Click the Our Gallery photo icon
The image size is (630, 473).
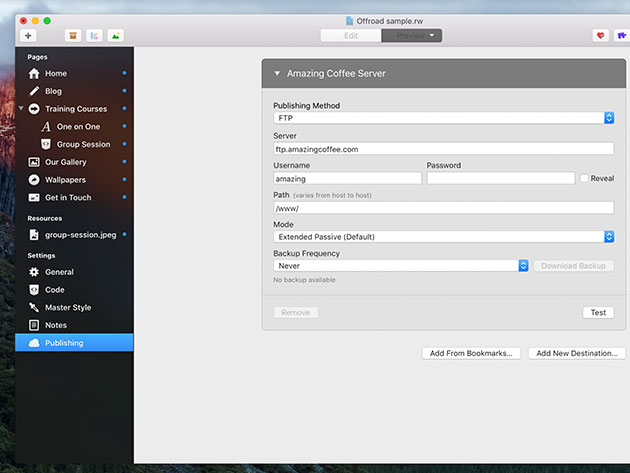point(34,162)
